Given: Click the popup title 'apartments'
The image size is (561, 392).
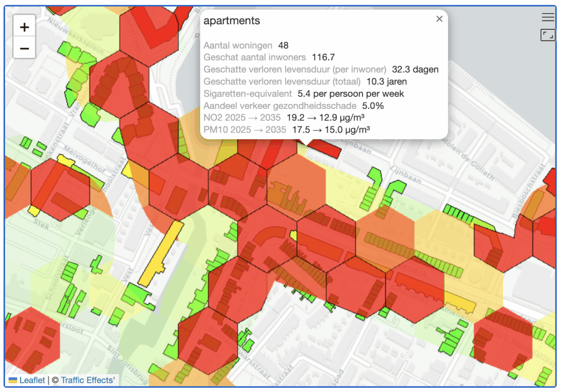Looking at the screenshot, I should pyautogui.click(x=232, y=21).
